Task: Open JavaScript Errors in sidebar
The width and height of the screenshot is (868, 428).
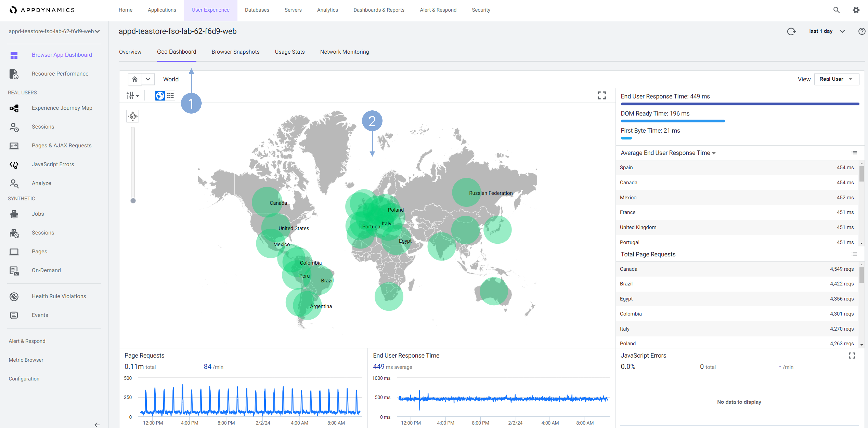Action: click(52, 164)
